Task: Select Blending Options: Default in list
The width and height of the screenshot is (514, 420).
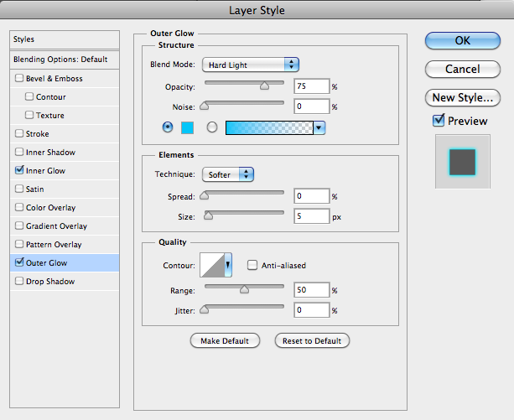Action: [x=60, y=60]
